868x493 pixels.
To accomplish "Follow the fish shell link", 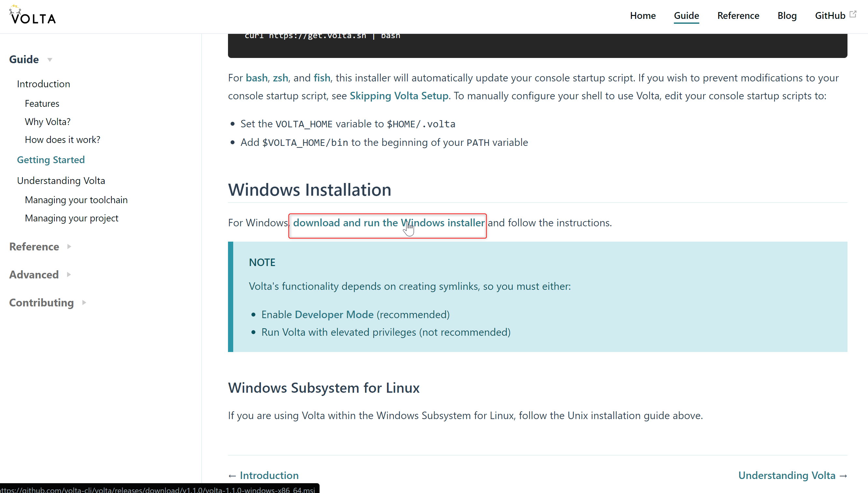I will pos(322,78).
